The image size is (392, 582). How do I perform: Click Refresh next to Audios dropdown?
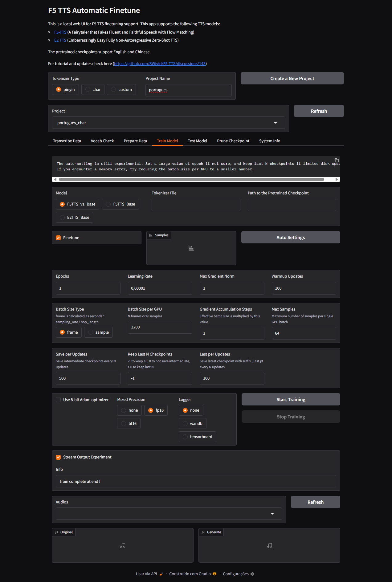[316, 502]
